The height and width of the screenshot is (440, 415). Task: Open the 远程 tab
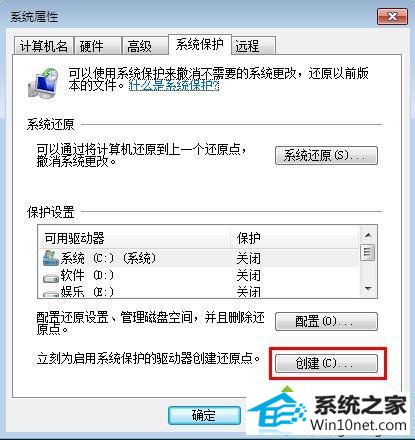(254, 46)
